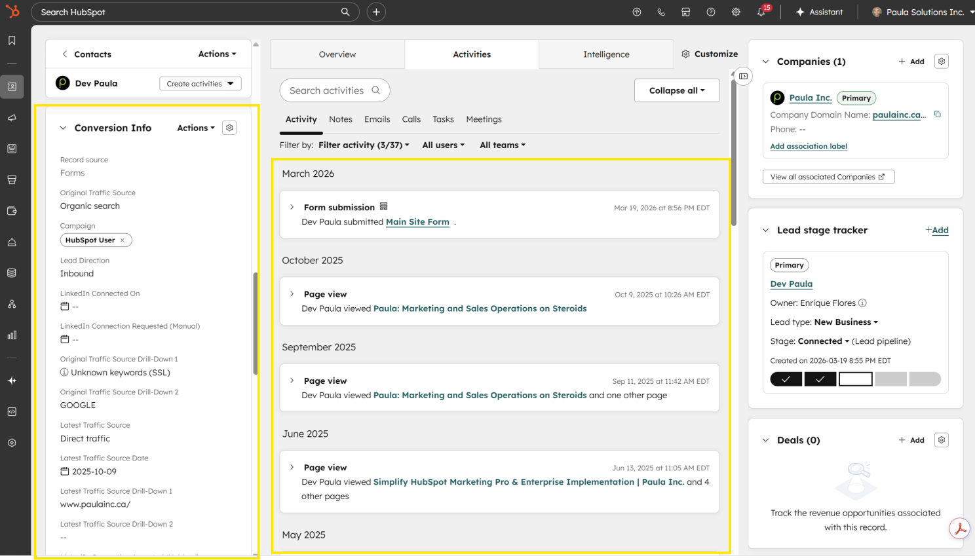Select the Tasks activity tab
Image resolution: width=975 pixels, height=560 pixels.
[443, 119]
